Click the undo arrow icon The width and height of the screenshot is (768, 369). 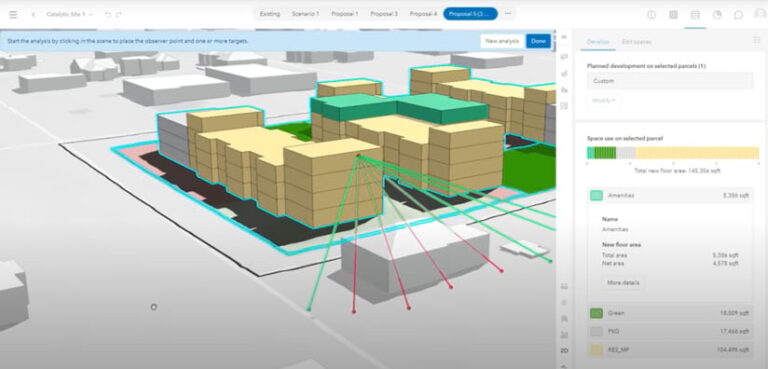[108, 14]
